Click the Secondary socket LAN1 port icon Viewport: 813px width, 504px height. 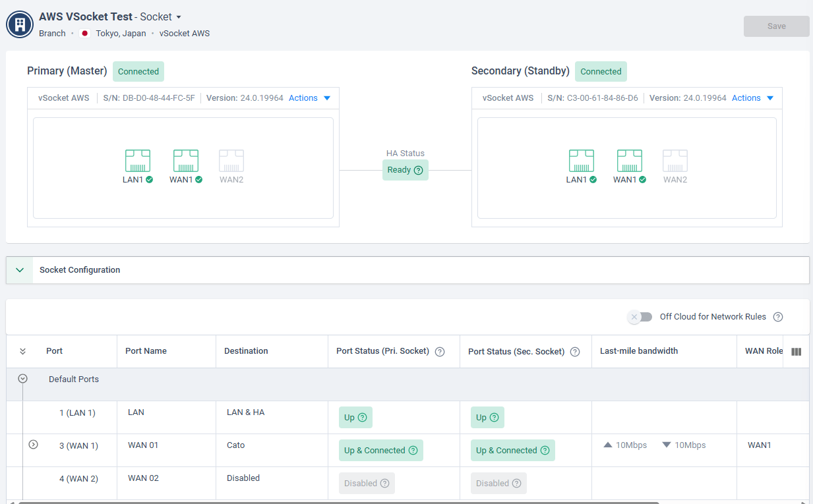(x=582, y=161)
